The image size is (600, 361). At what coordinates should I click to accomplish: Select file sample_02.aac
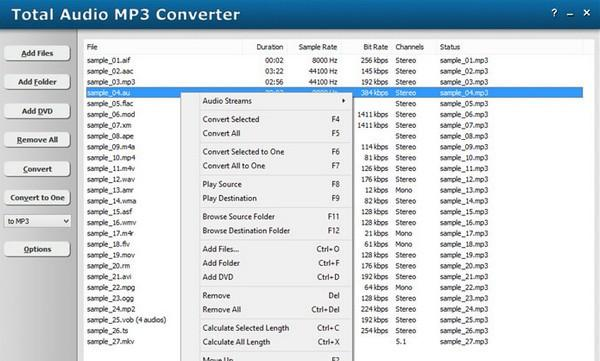point(110,71)
